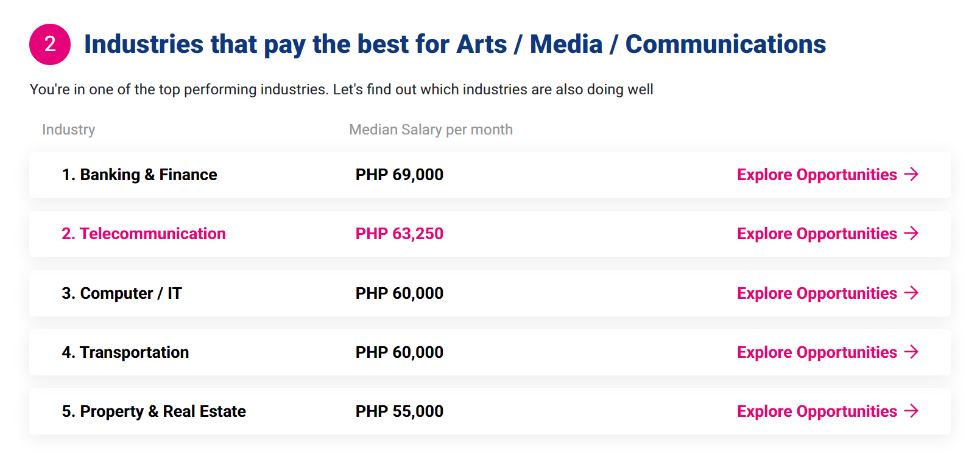The width and height of the screenshot is (980, 457).
Task: Click the PHP 69,000 salary figure
Action: [x=400, y=175]
